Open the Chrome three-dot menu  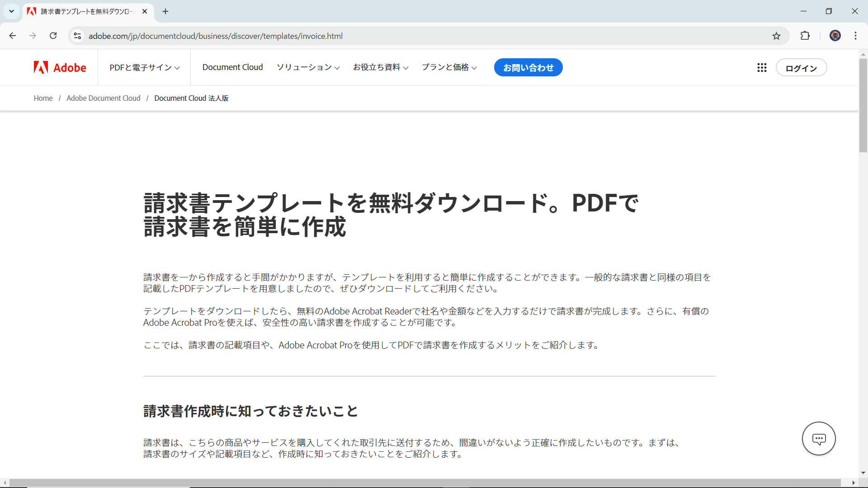(855, 36)
